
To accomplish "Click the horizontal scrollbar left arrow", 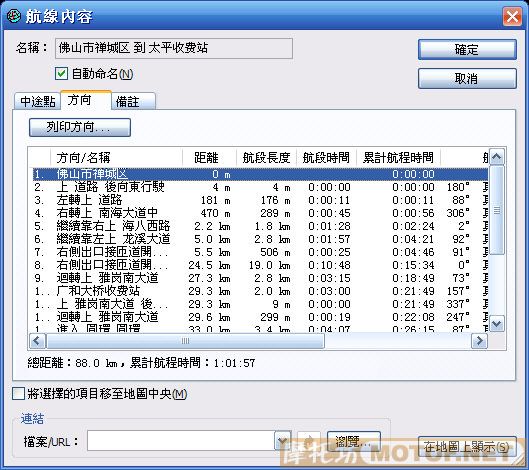I will click(37, 341).
